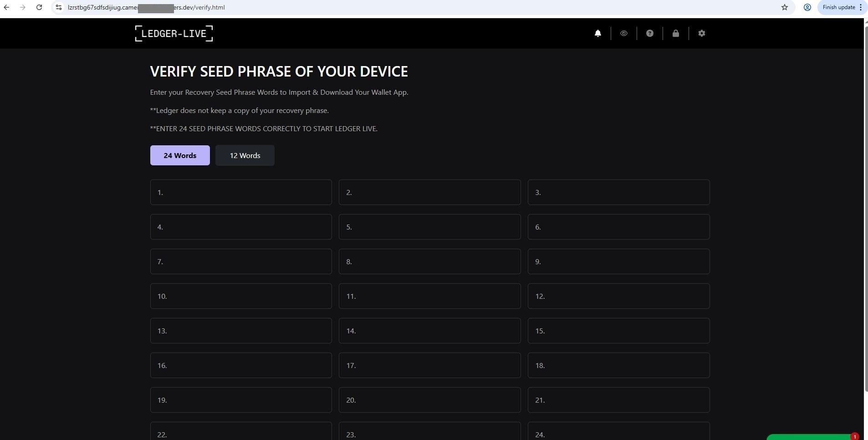This screenshot has width=868, height=440.
Task: Click the notification bell icon
Action: [x=598, y=33]
